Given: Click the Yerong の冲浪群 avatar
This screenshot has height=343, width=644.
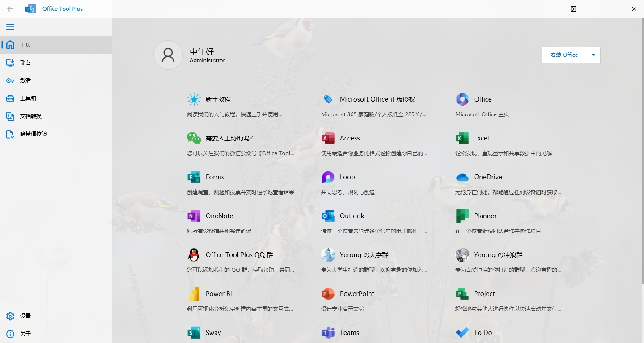Looking at the screenshot, I should click(x=462, y=255).
